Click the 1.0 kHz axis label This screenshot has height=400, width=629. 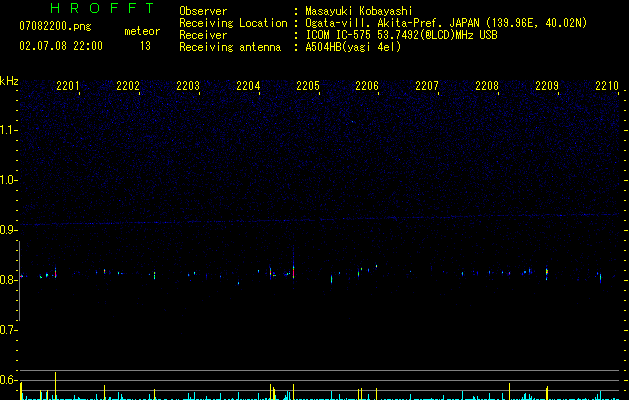7,180
